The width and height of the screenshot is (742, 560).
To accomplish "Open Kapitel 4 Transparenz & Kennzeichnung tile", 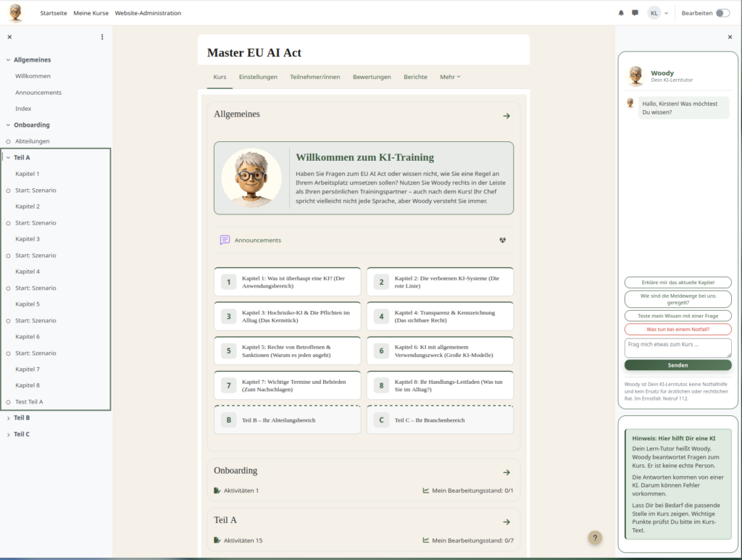I will pyautogui.click(x=440, y=317).
